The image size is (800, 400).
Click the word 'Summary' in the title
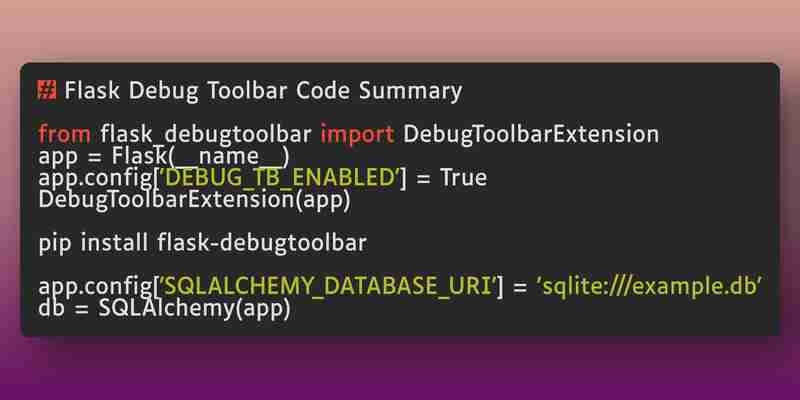tap(410, 92)
